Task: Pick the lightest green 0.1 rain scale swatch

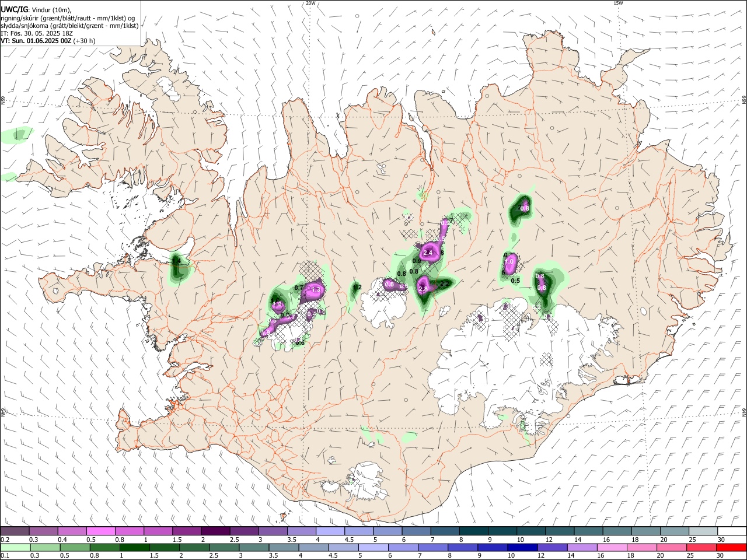Action: click(15, 547)
